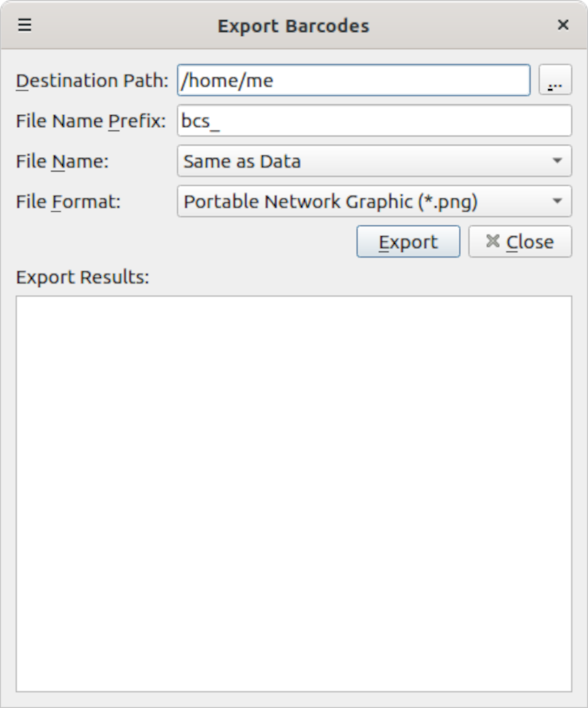Click inside the Export Results box
The image size is (588, 708).
(x=294, y=493)
